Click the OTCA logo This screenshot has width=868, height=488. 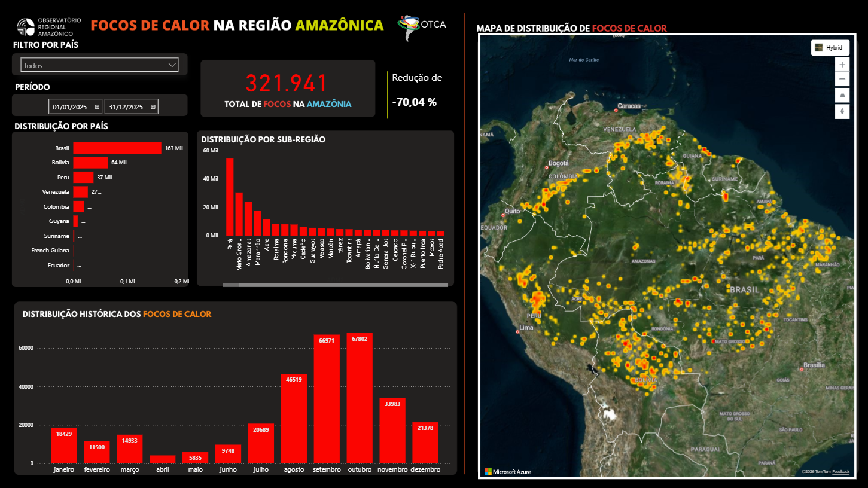click(x=422, y=25)
